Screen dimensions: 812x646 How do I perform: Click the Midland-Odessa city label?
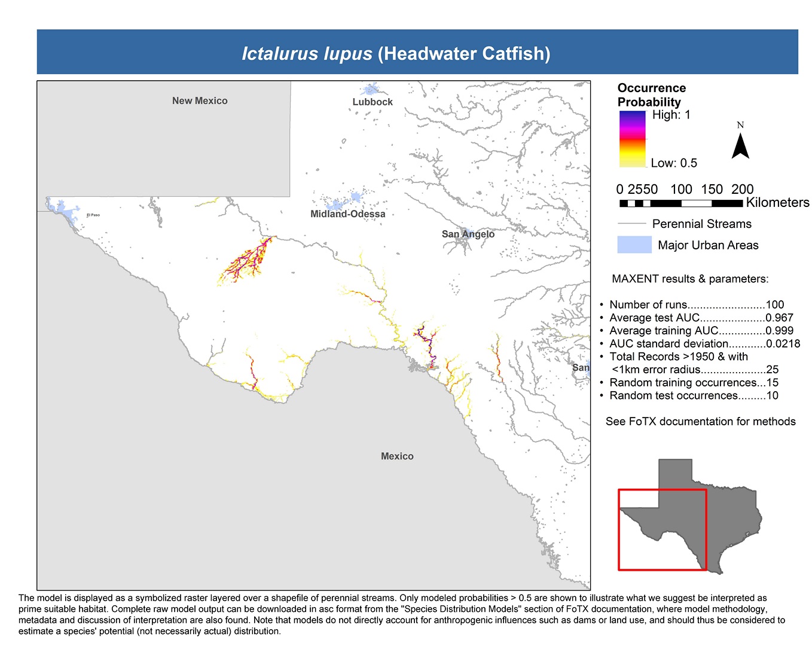(348, 214)
